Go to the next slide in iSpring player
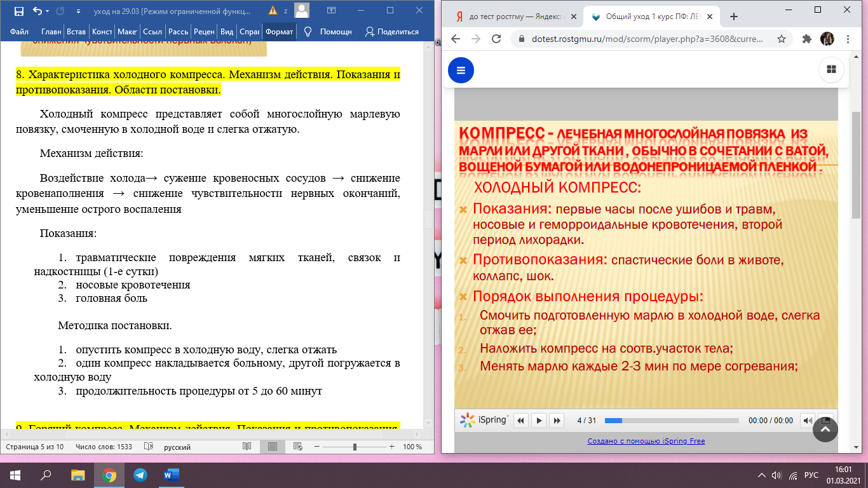Screen dimensions: 868x488 tap(557, 420)
